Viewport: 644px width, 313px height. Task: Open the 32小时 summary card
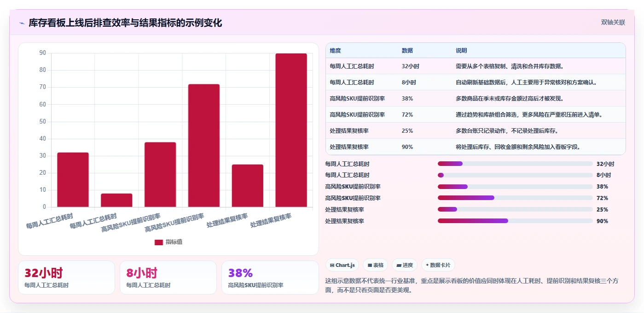66,278
